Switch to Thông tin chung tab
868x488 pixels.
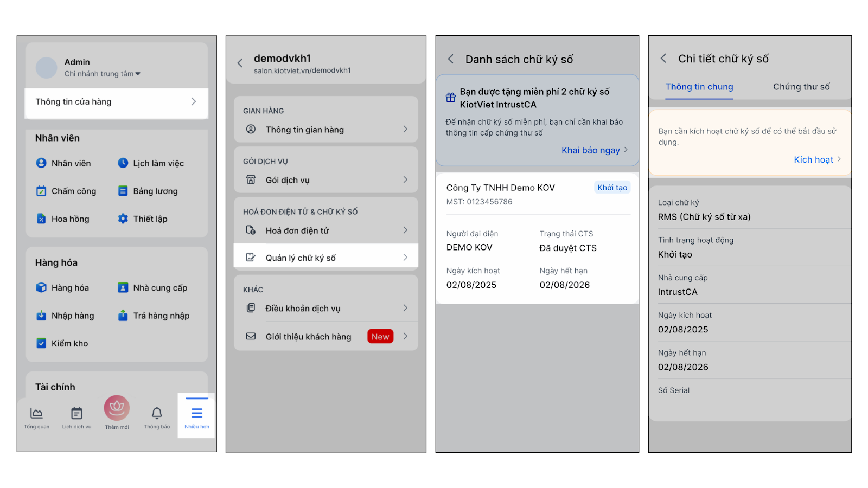click(x=699, y=87)
